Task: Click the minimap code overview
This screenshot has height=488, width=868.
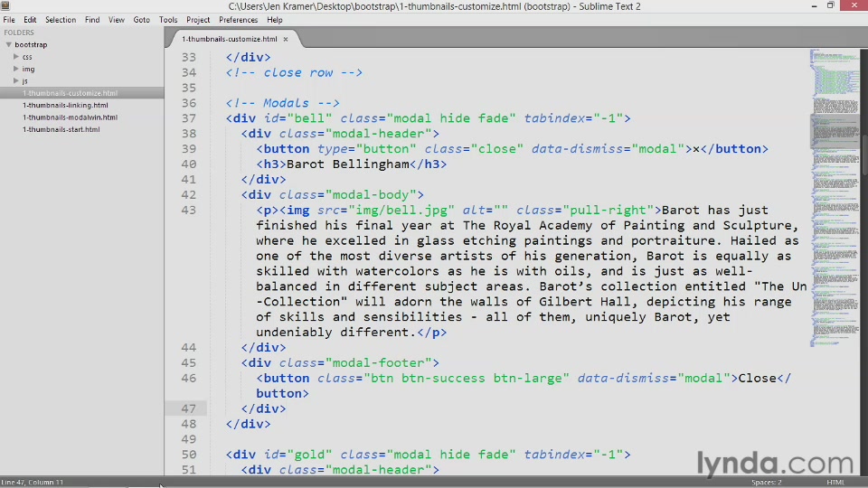Action: click(x=835, y=198)
